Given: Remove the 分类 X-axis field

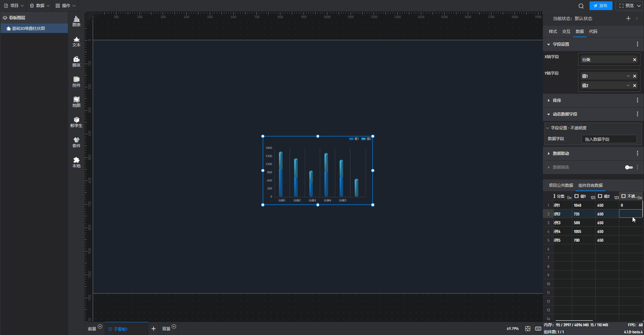Looking at the screenshot, I should 635,60.
